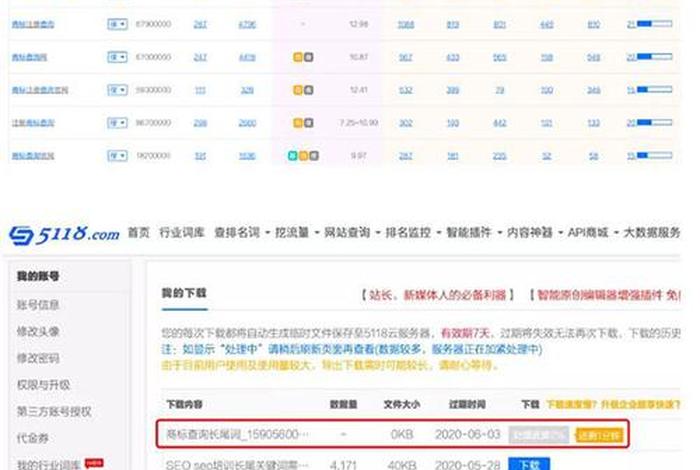Click the 2020-05-28 expiry date

467,465
